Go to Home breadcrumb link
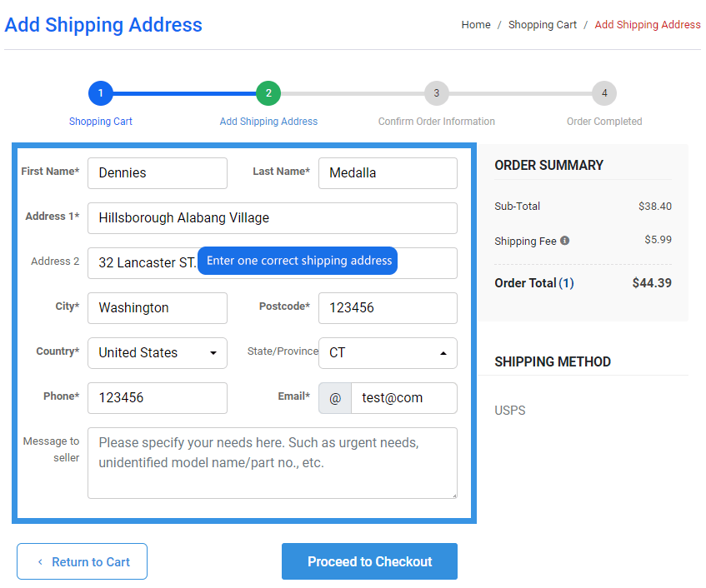This screenshot has height=588, width=706. [x=476, y=25]
